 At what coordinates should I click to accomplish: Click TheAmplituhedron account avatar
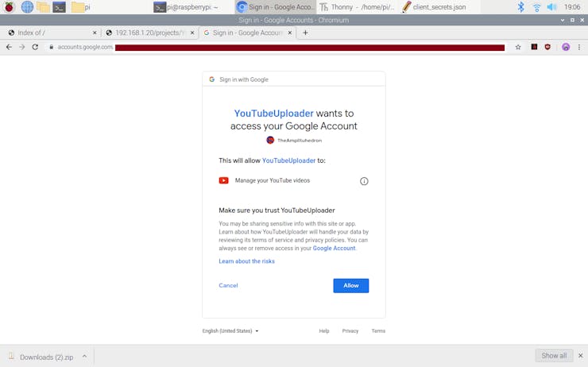click(x=270, y=140)
